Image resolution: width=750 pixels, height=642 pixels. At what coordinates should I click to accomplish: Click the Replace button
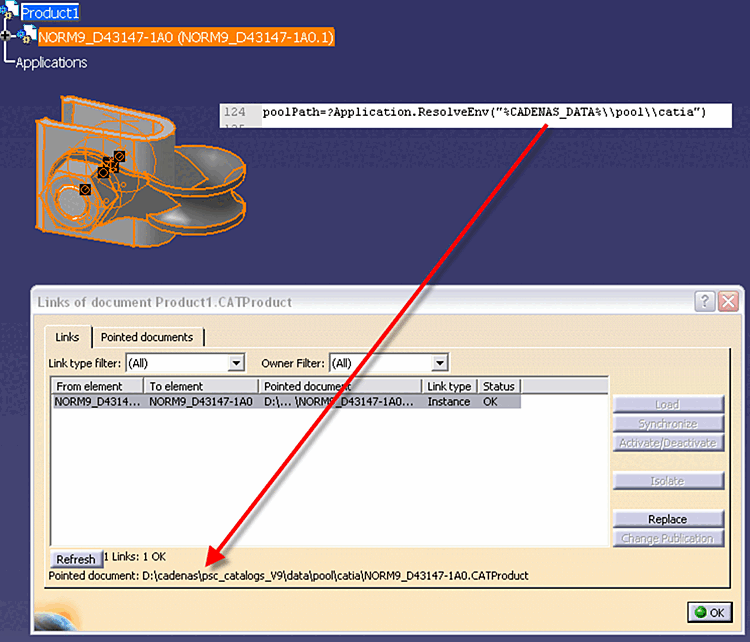click(x=668, y=519)
